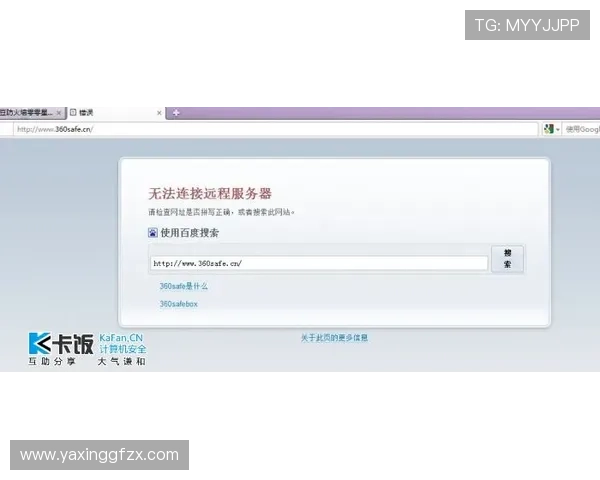
Task: Close the first browser tab
Action: pos(59,113)
